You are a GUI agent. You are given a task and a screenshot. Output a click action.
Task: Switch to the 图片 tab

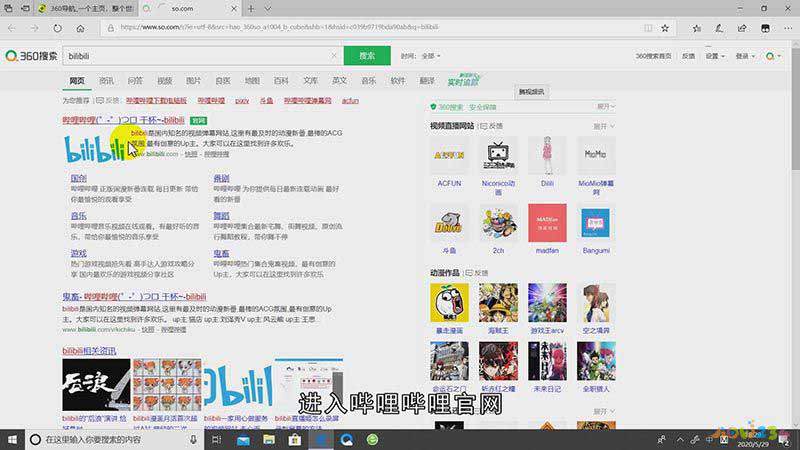click(193, 81)
